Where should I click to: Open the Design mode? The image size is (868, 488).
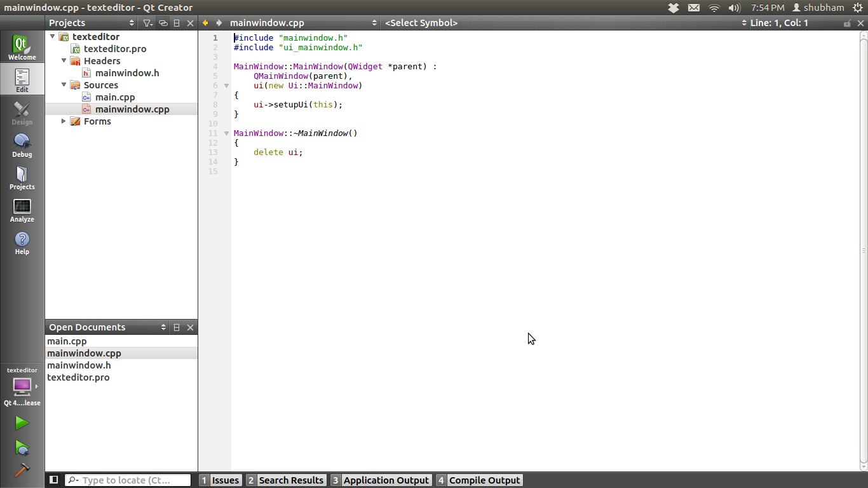22,112
